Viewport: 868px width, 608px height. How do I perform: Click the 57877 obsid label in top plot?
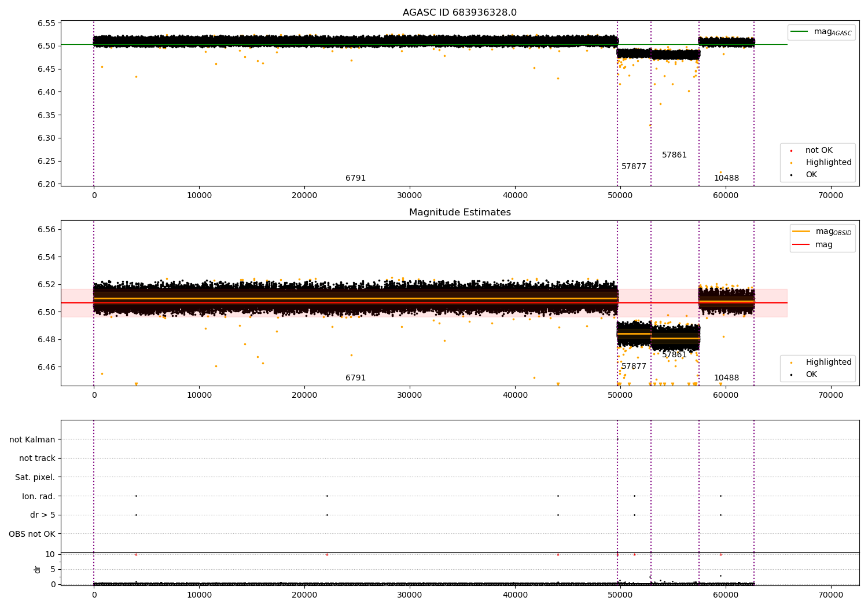tap(634, 167)
